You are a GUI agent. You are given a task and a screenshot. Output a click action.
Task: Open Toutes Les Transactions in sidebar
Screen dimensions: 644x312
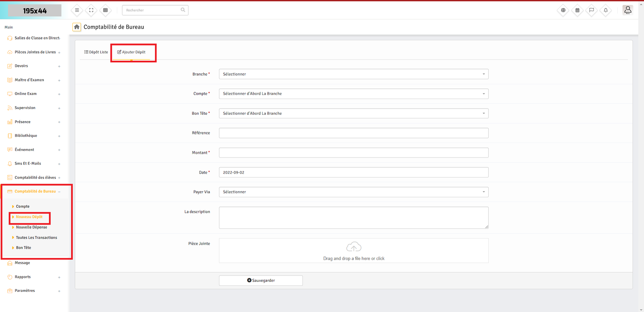[36, 238]
